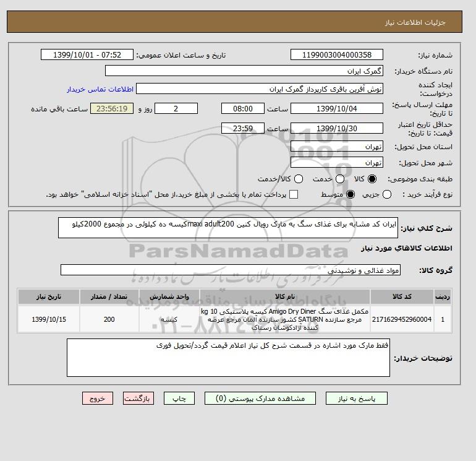
Task: Click مشاهده مدارک پیوستی (0) button
Action: coord(260,399)
